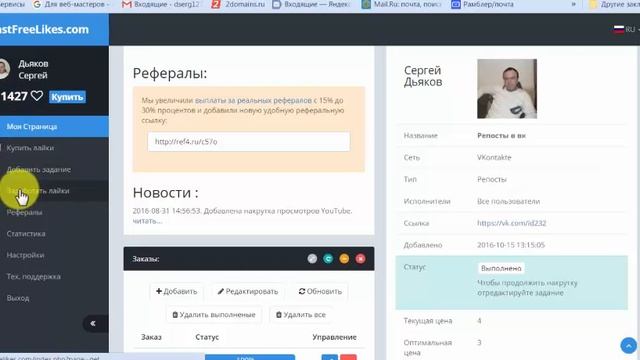Click the Все пользователи value
This screenshot has width=640, height=360.
click(x=508, y=201)
